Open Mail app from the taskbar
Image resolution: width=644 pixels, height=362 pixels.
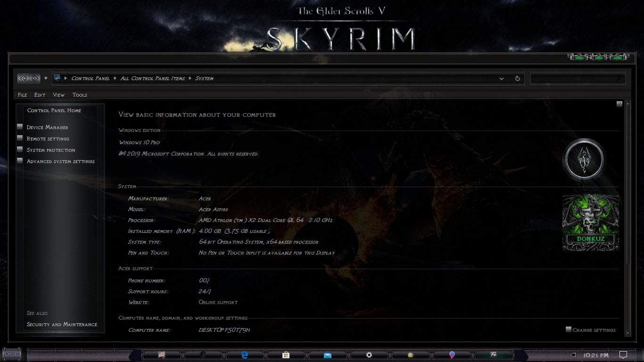tap(328, 355)
